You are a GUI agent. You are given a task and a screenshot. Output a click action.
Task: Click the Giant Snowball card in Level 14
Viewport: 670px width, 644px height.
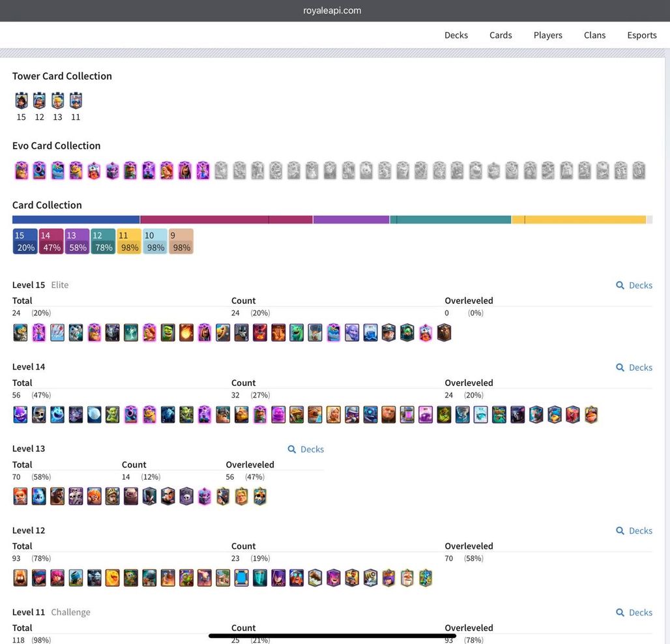pyautogui.click(x=94, y=415)
